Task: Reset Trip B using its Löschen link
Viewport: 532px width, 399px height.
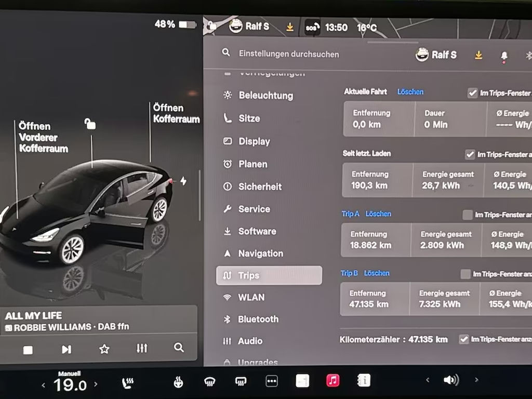Action: click(377, 273)
